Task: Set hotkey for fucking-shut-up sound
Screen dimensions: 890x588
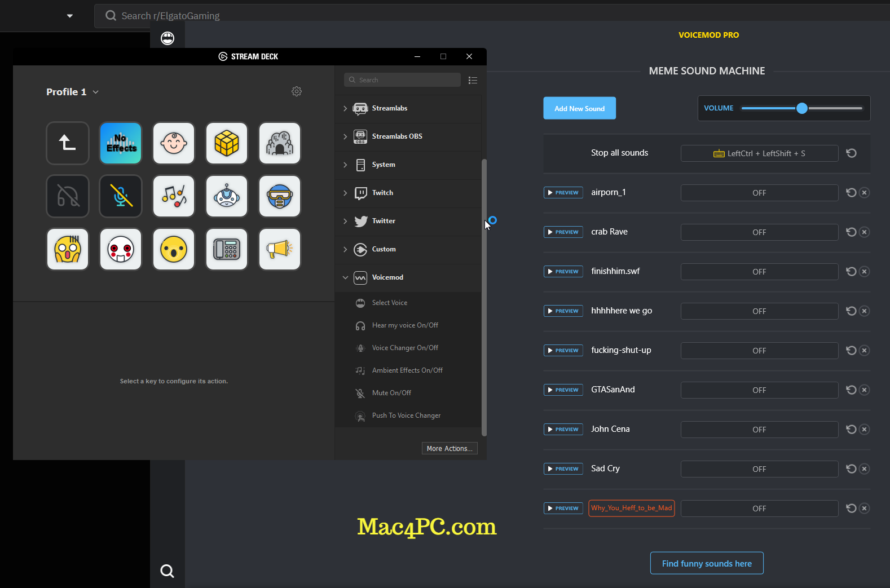Action: click(759, 351)
